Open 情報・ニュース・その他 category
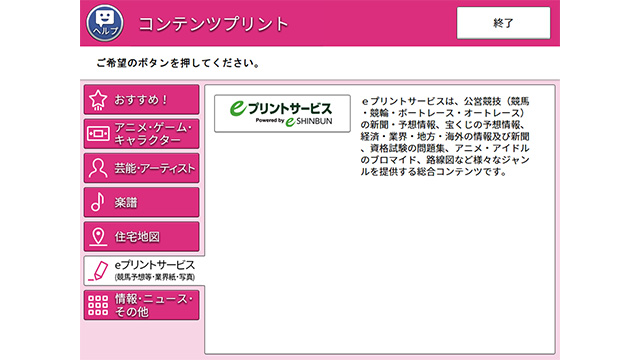 pyautogui.click(x=142, y=305)
